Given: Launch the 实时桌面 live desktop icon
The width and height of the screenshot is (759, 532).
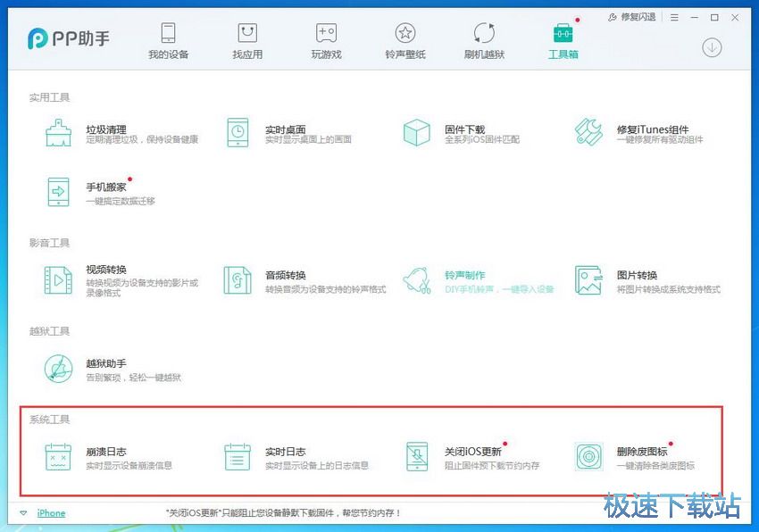Looking at the screenshot, I should coord(238,132).
